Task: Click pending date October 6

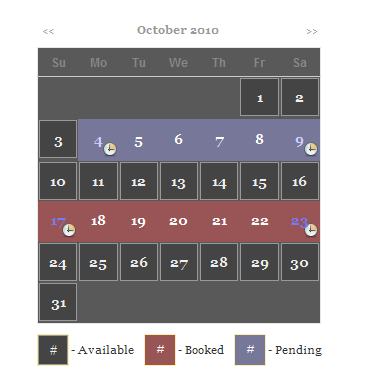Action: [x=178, y=139]
